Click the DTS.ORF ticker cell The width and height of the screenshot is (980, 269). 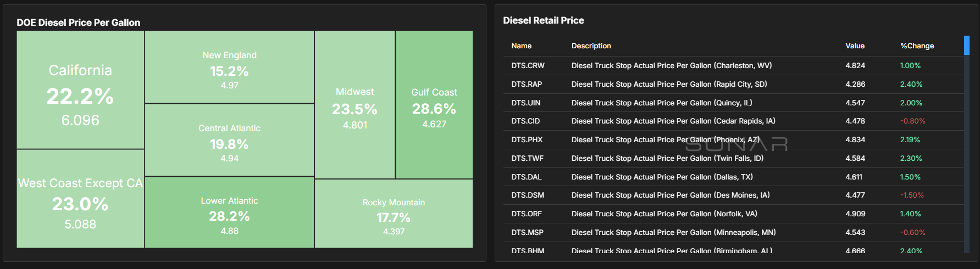point(526,214)
